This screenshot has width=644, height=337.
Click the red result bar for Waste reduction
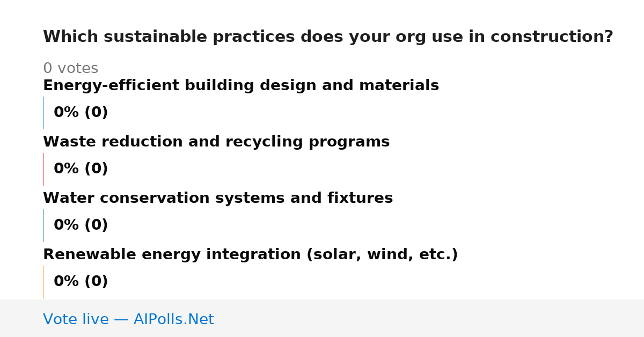tap(43, 169)
